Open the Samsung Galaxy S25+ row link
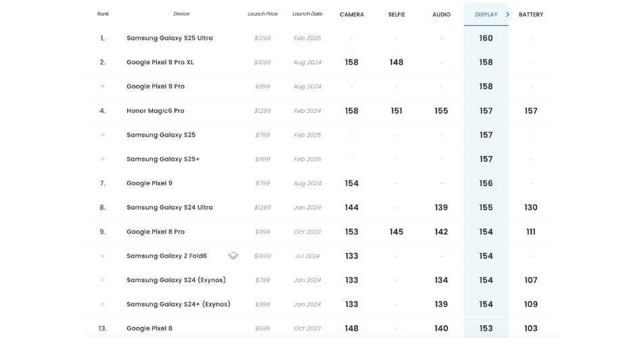644x338 pixels. [163, 159]
